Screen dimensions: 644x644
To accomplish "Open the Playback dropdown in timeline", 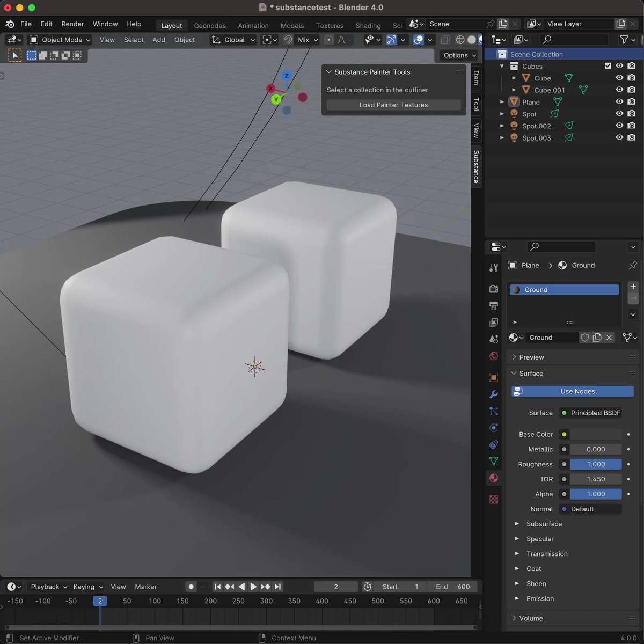I will [48, 587].
